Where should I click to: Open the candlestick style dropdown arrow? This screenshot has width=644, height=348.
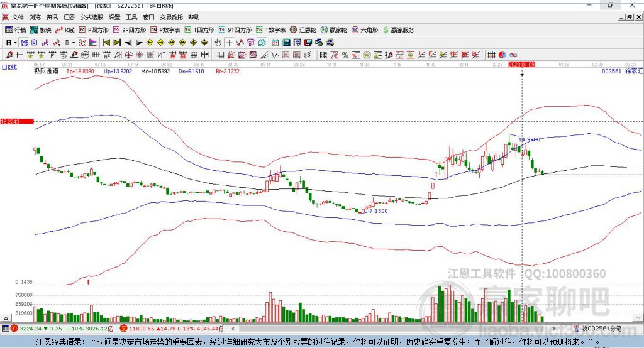coord(74,42)
